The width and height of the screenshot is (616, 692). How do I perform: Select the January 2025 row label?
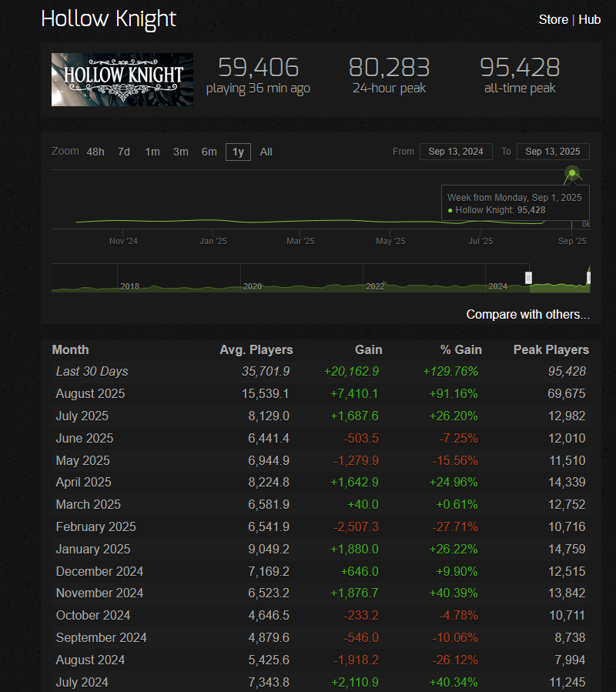(x=92, y=549)
